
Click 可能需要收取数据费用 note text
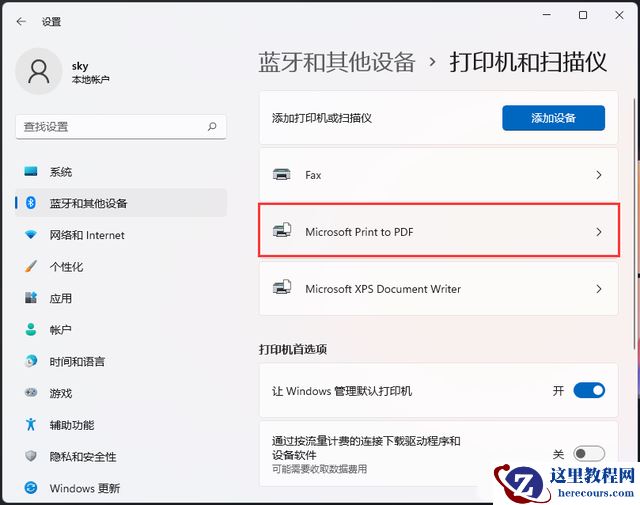(319, 469)
